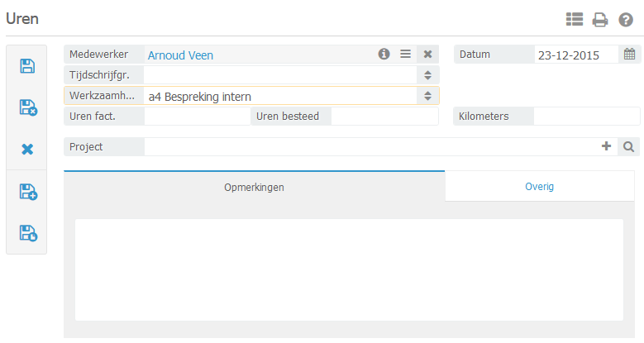Open the Datum calendar picker
This screenshot has height=343, width=644.
[x=629, y=55]
